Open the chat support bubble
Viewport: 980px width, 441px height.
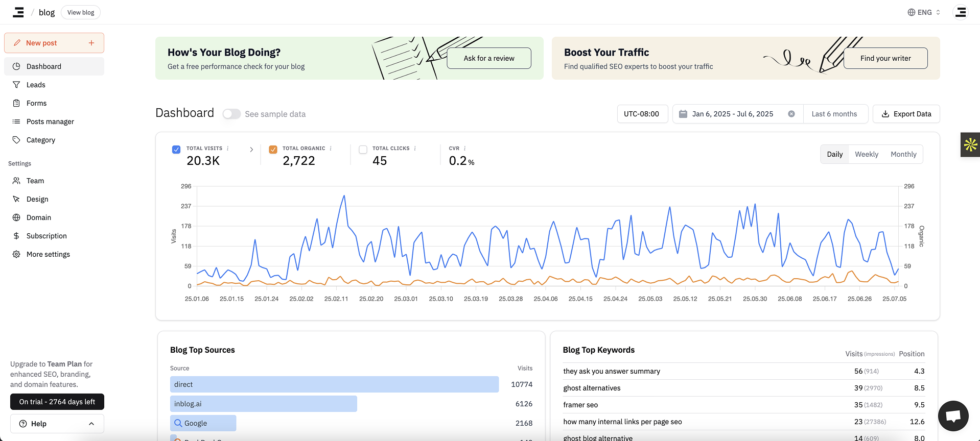[x=953, y=416]
